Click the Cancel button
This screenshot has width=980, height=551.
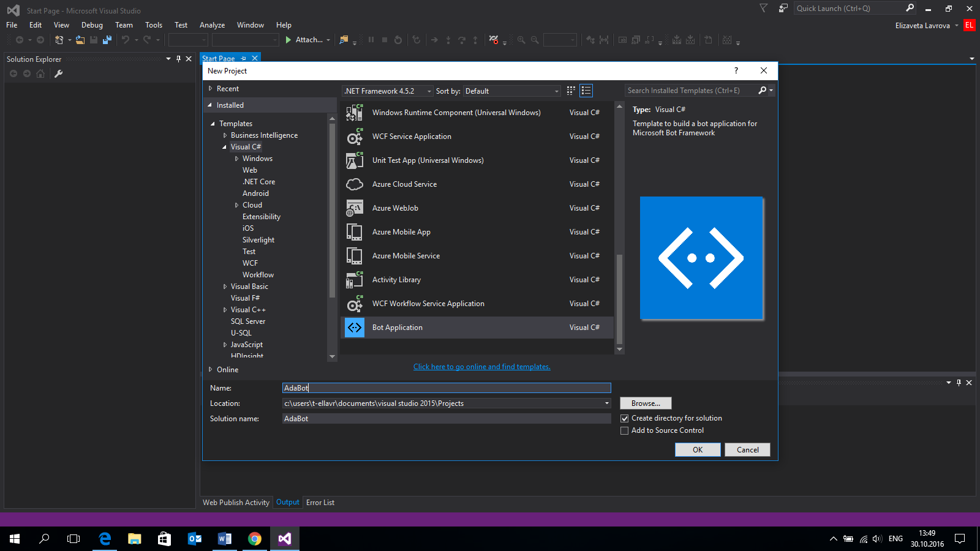747,450
